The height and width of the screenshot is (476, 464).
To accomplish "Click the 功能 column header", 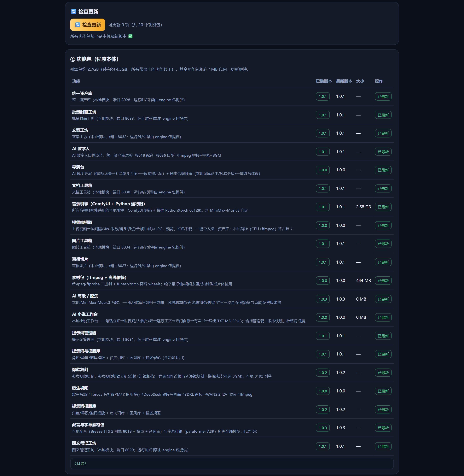I will coord(76,81).
